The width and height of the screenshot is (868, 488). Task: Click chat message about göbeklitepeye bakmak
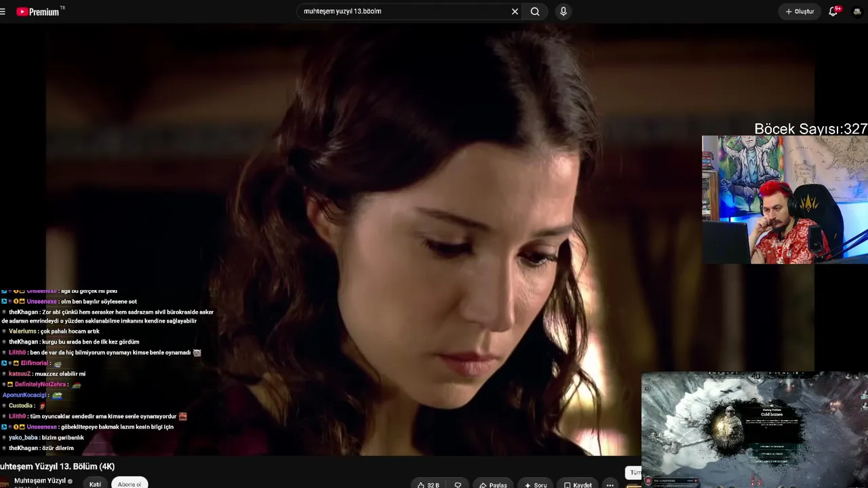[117, 427]
